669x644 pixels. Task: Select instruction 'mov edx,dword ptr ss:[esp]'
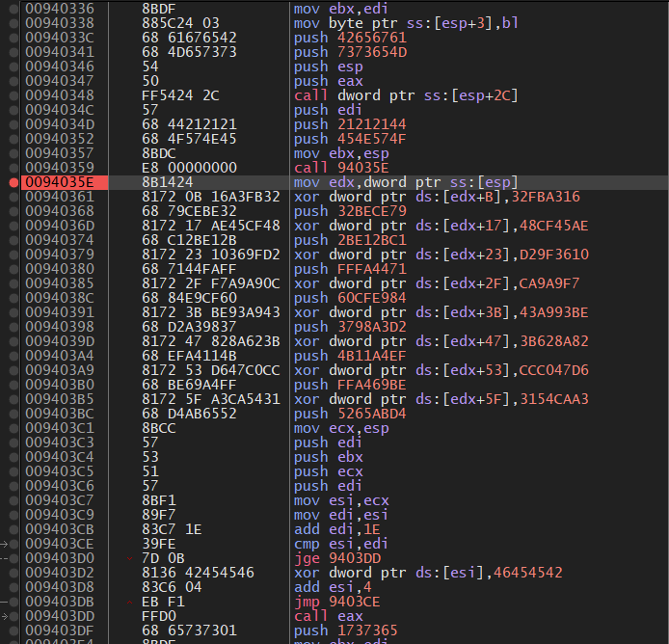(x=406, y=182)
